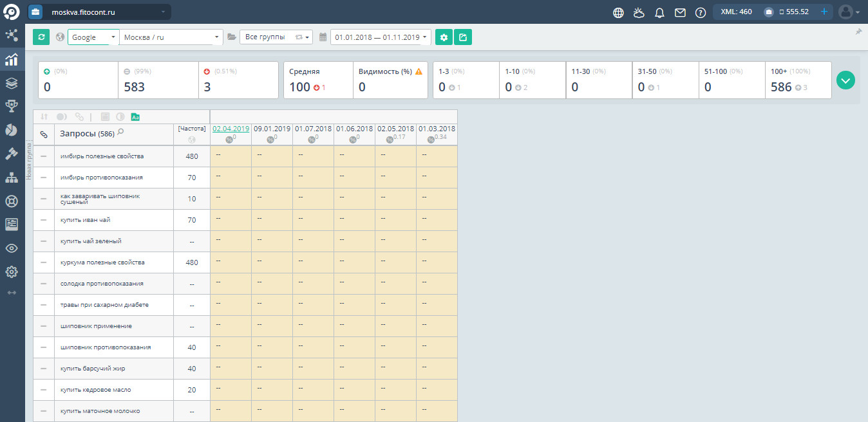Select the 1-10 positions filter tab
Screen dimensions: 868x422
[x=532, y=80]
